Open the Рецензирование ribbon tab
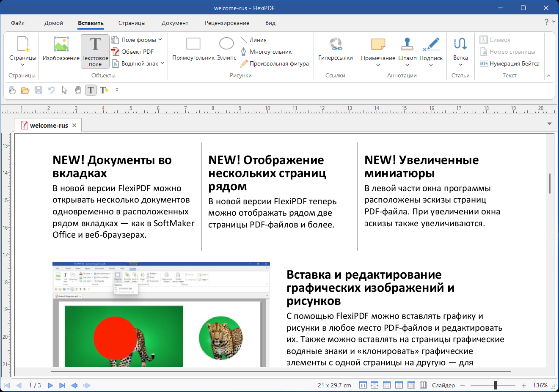This screenshot has width=559, height=392. coord(227,23)
